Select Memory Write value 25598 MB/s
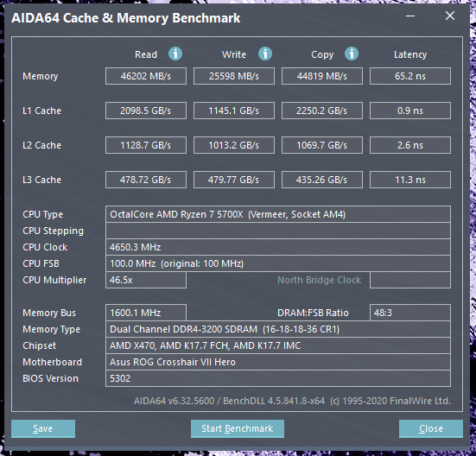The width and height of the screenshot is (476, 456). point(234,76)
